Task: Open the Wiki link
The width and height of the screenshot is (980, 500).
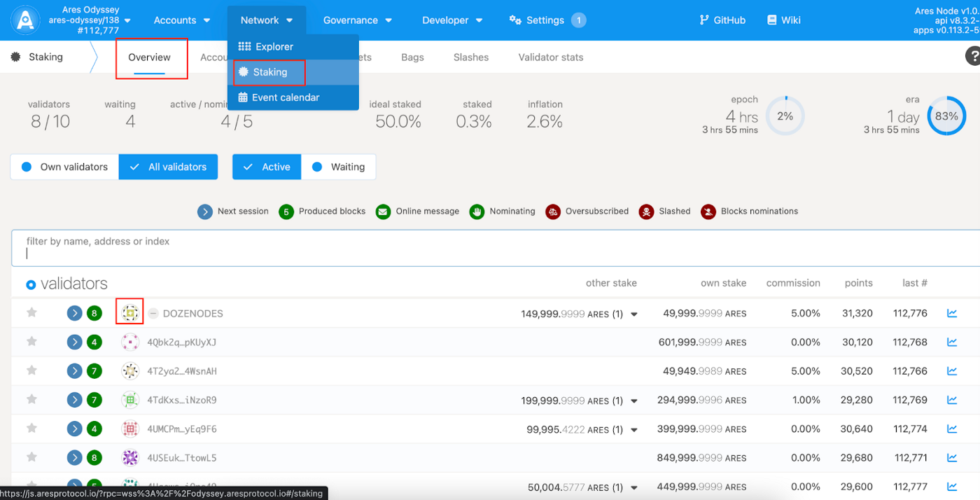Action: (x=784, y=20)
